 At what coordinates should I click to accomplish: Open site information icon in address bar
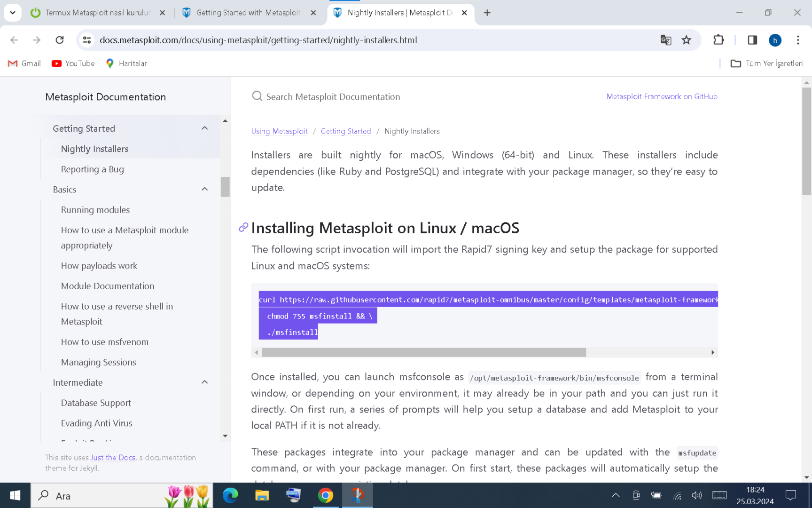pos(87,40)
